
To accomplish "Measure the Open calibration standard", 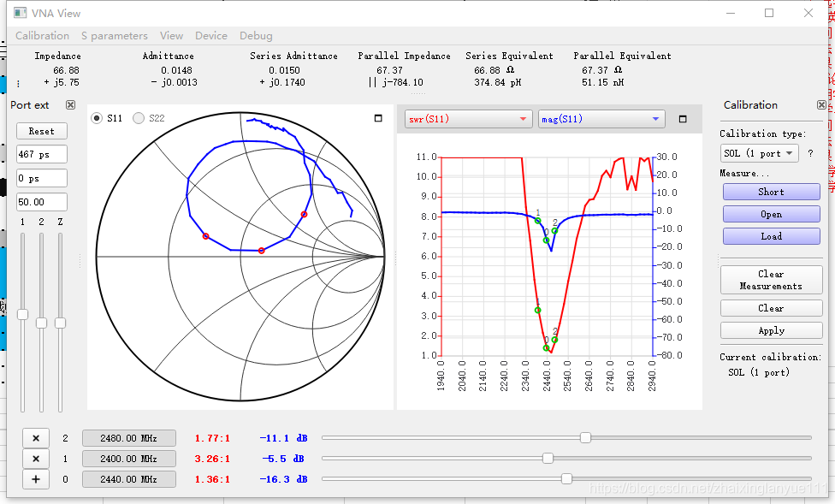I will 771,214.
